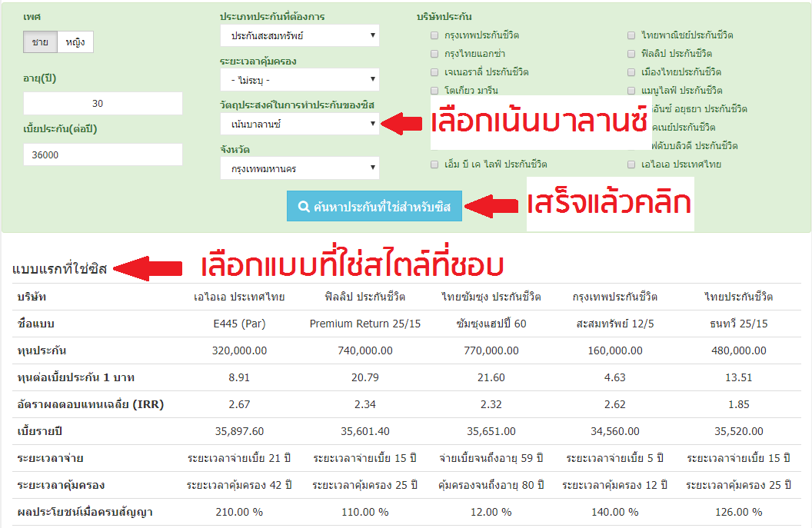Enable the เจนเนอราลี่ ประกันชีวิต checkbox
This screenshot has width=812, height=528.
point(435,72)
